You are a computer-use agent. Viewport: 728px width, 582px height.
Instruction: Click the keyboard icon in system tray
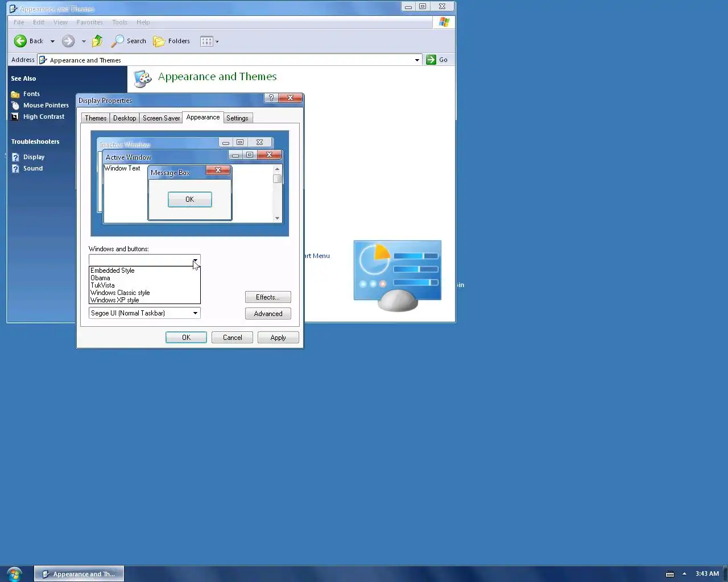[x=670, y=574]
